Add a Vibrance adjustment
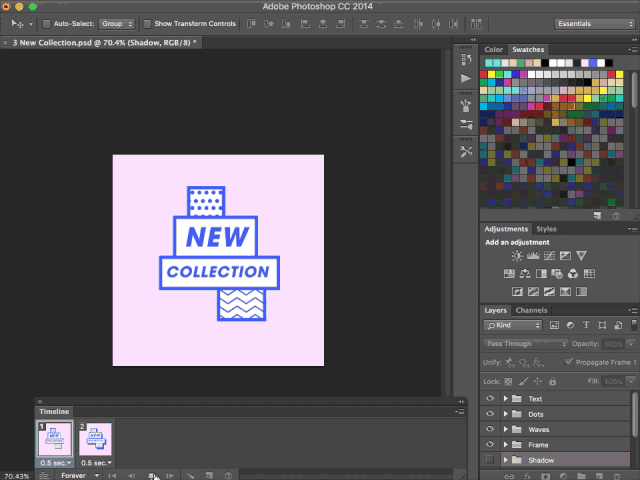 coord(581,256)
